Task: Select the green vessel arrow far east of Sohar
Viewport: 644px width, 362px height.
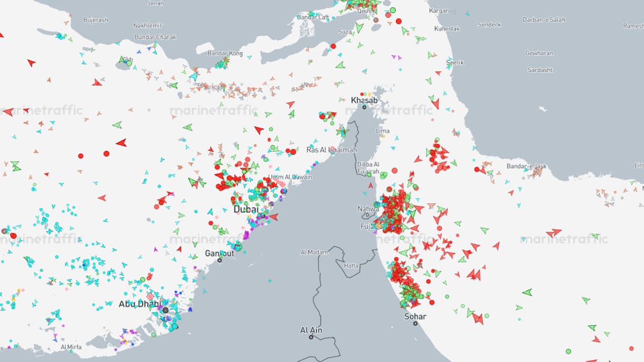Action: [x=527, y=292]
